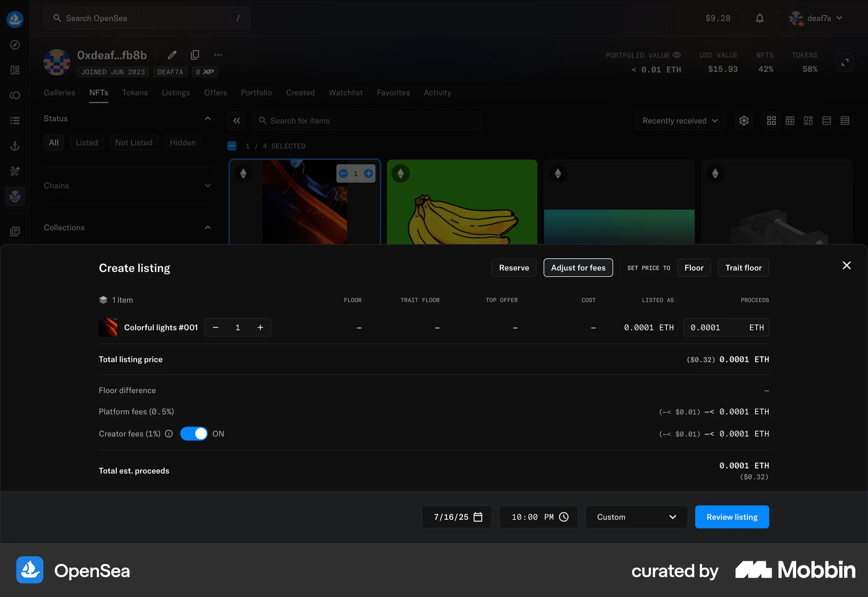This screenshot has height=597, width=868.
Task: Open the notifications bell icon
Action: (759, 18)
